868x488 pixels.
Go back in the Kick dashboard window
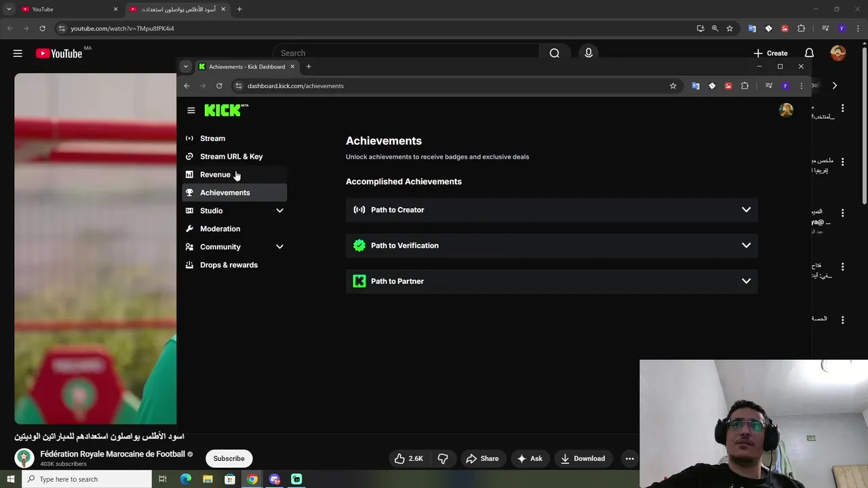pos(186,86)
